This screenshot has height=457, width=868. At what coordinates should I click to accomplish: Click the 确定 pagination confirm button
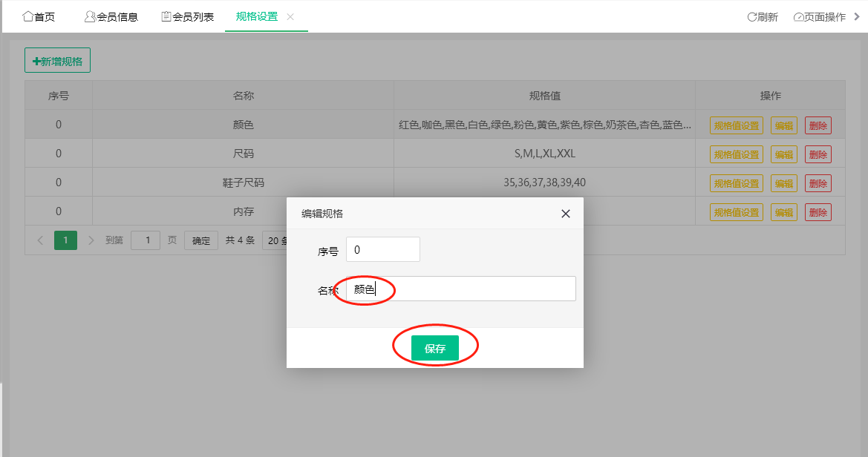(200, 240)
